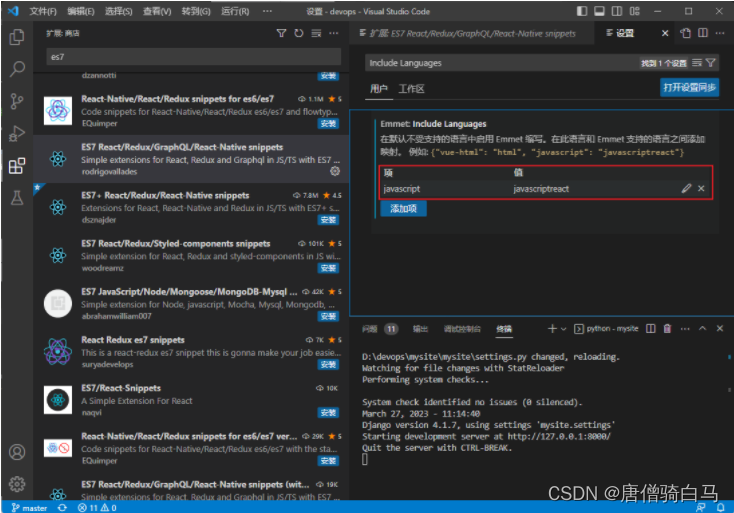Open the Testing flask icon
The height and width of the screenshot is (513, 734).
tap(17, 198)
